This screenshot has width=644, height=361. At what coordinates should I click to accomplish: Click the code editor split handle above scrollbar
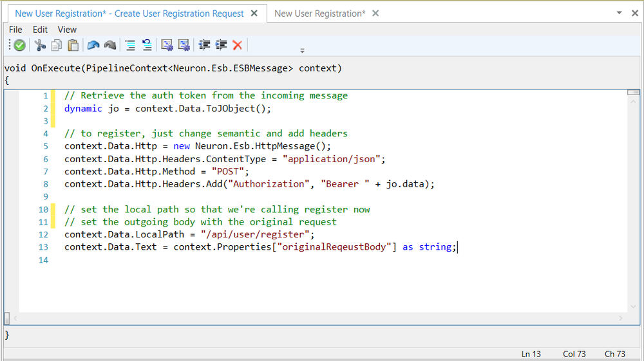point(633,92)
